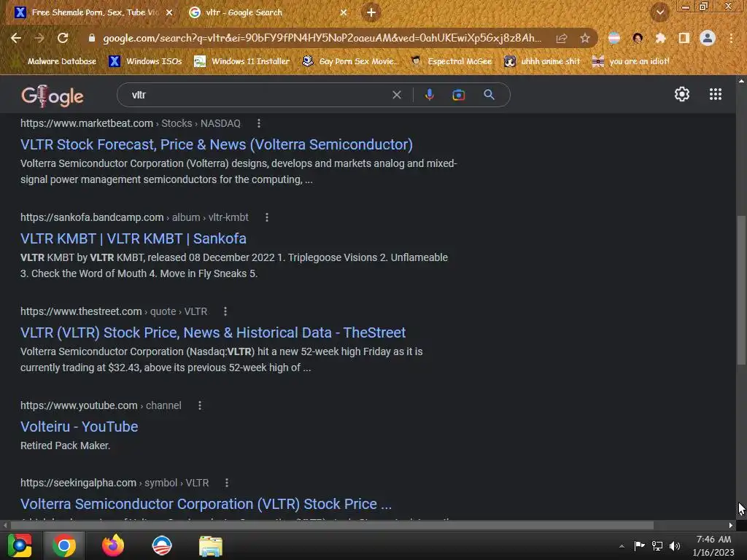Viewport: 747px width, 560px height.
Task: Open Google quick settings gear
Action: tap(682, 94)
